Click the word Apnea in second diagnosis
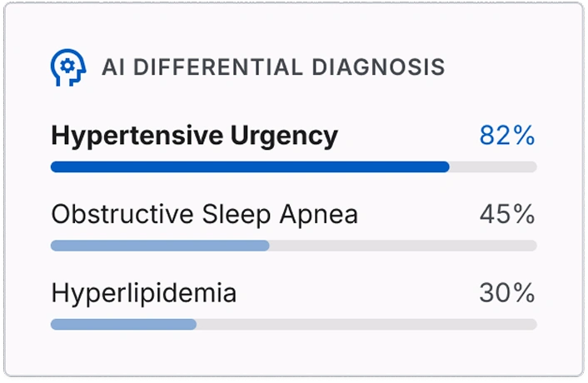Image resolution: width=588 pixels, height=383 pixels. (319, 216)
